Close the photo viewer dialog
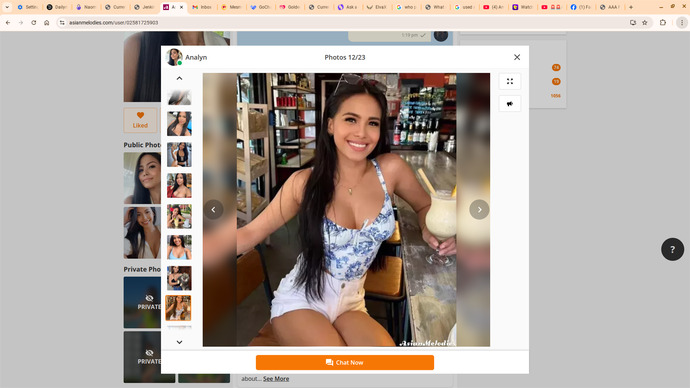Screen dimensions: 690x388 [517, 57]
